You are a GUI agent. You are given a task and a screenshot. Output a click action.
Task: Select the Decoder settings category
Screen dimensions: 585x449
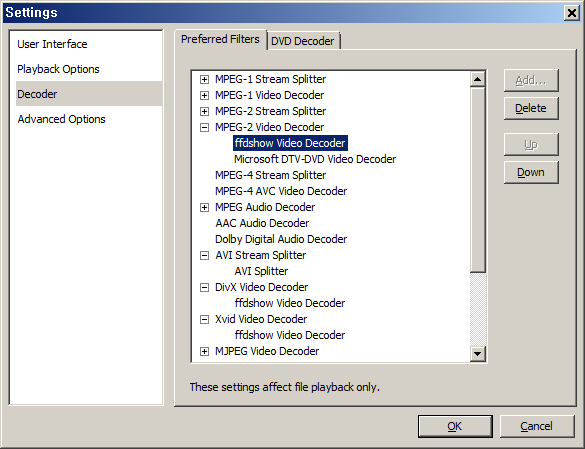coord(89,94)
